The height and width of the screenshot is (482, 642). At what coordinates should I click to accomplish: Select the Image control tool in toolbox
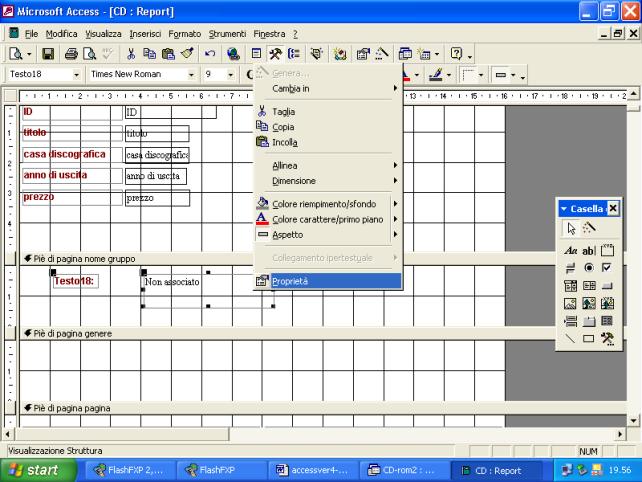pos(570,303)
